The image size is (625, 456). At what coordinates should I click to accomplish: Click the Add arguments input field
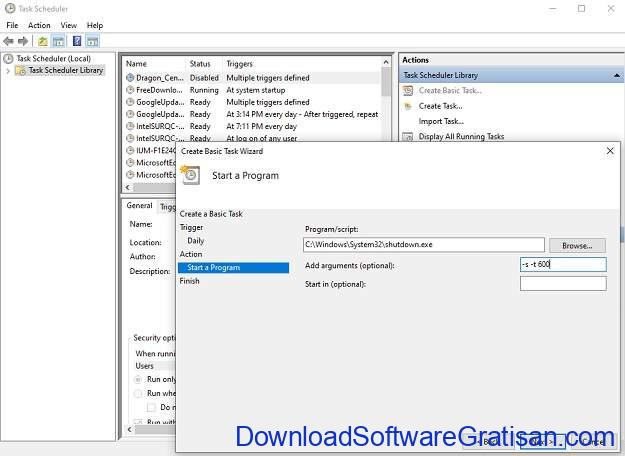563,264
